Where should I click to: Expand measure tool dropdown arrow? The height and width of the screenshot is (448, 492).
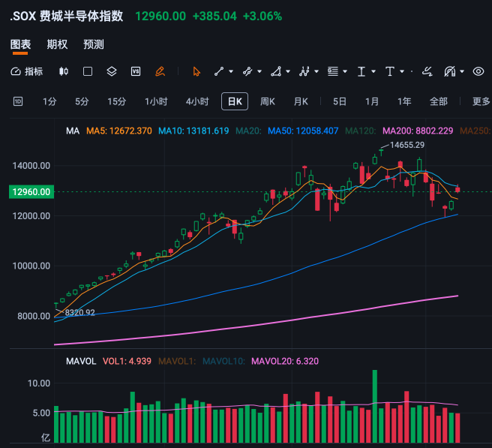click(x=373, y=71)
